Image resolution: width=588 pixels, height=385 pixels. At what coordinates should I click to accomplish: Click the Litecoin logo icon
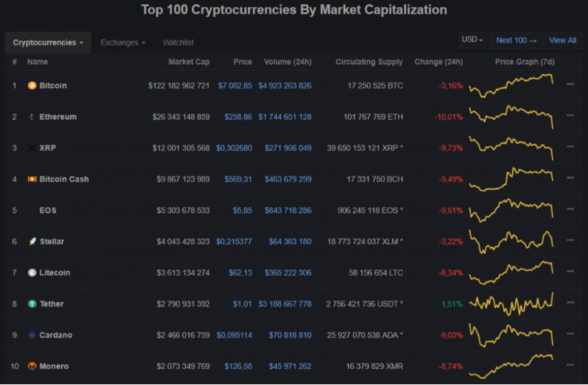(x=32, y=273)
